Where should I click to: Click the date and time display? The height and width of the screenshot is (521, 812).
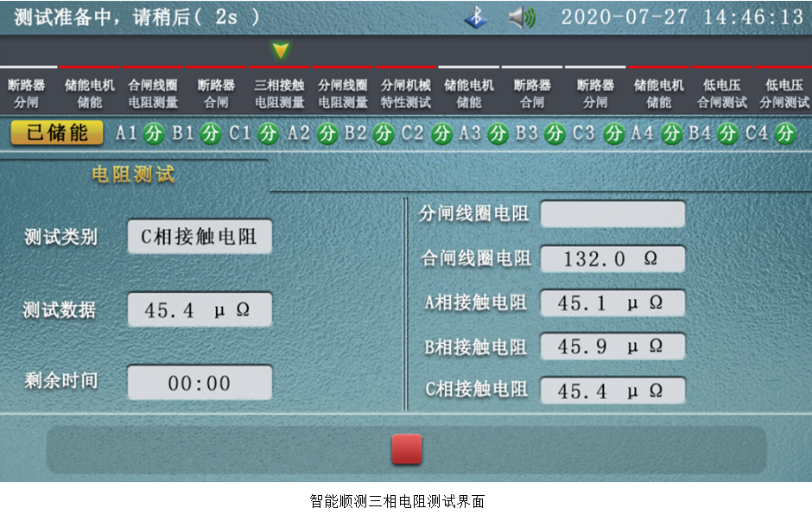682,17
